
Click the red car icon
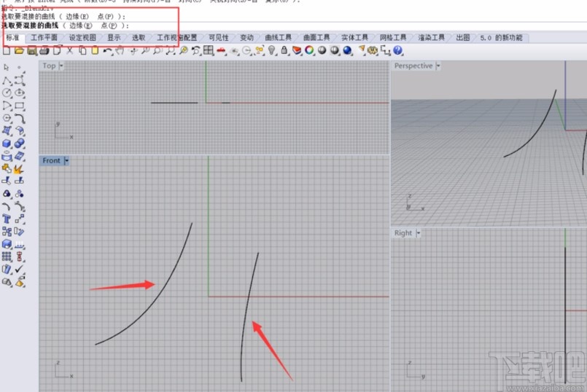(x=221, y=50)
